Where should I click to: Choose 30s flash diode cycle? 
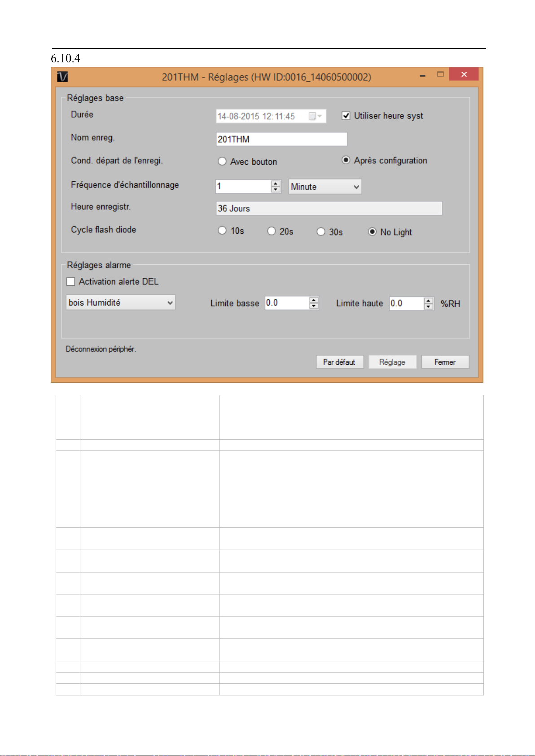(321, 232)
